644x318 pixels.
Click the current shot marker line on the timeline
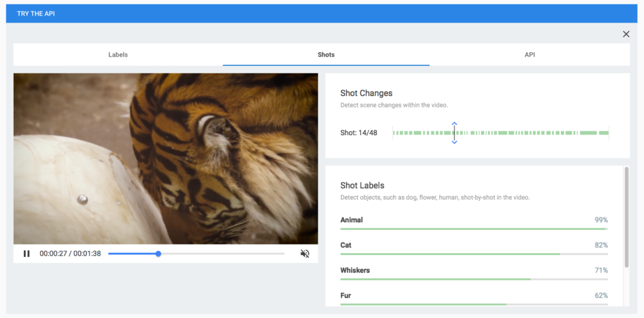(x=454, y=133)
